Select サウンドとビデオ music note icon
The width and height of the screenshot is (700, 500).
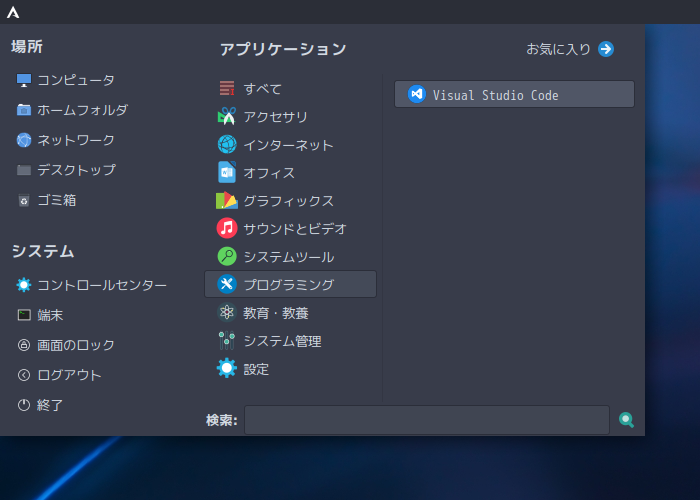pos(227,228)
